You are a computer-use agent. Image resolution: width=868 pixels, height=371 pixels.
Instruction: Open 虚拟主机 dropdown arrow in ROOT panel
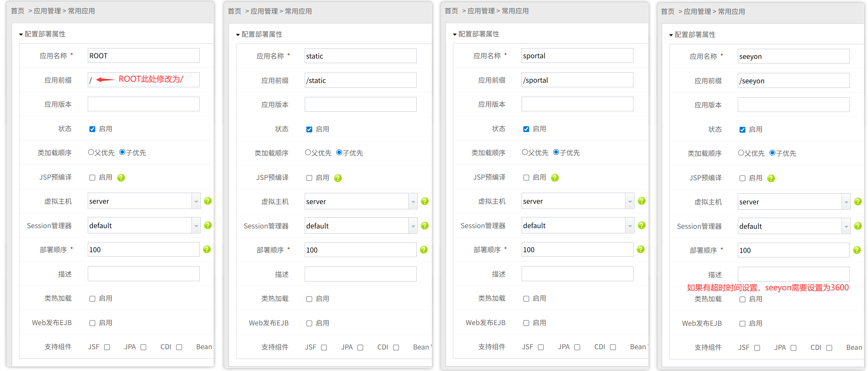click(196, 201)
